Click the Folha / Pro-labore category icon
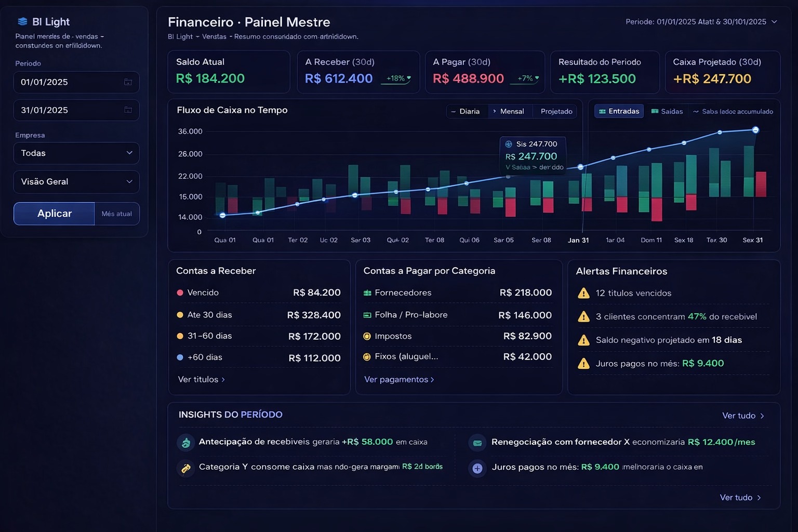This screenshot has height=532, width=798. tap(367, 315)
